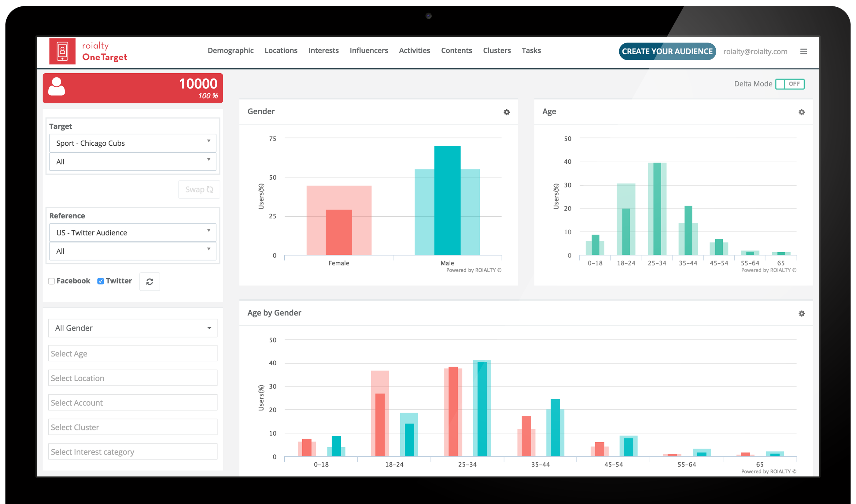Go to Clusters
Image resolution: width=856 pixels, height=504 pixels.
pyautogui.click(x=496, y=51)
